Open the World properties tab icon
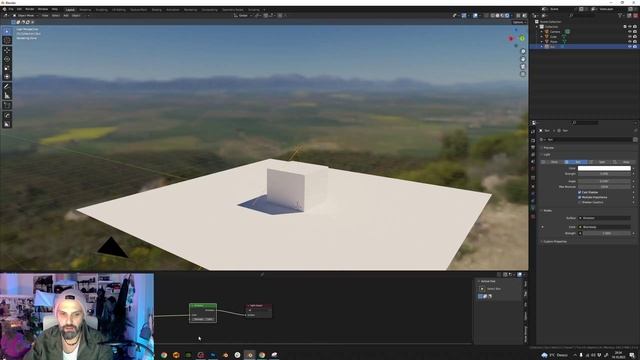Image resolution: width=640 pixels, height=360 pixels. pyautogui.click(x=533, y=169)
